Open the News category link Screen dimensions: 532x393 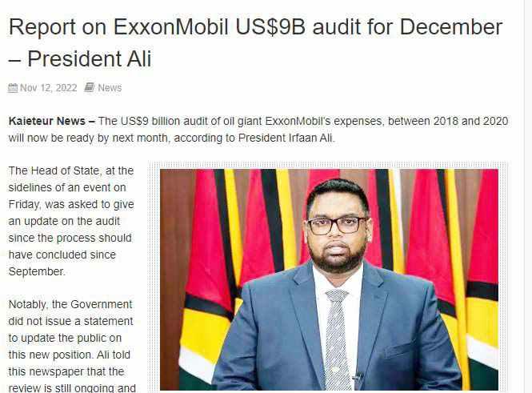pyautogui.click(x=110, y=88)
